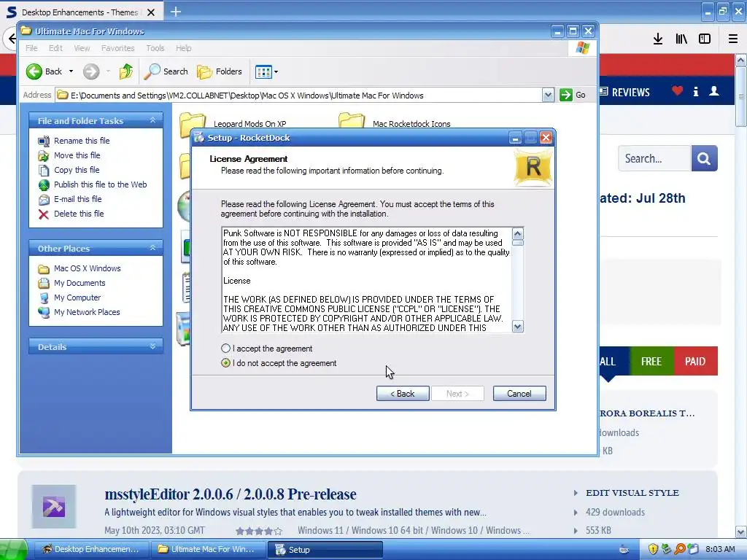This screenshot has height=560, width=747.
Task: Open My Computer in Other Places
Action: tap(77, 297)
